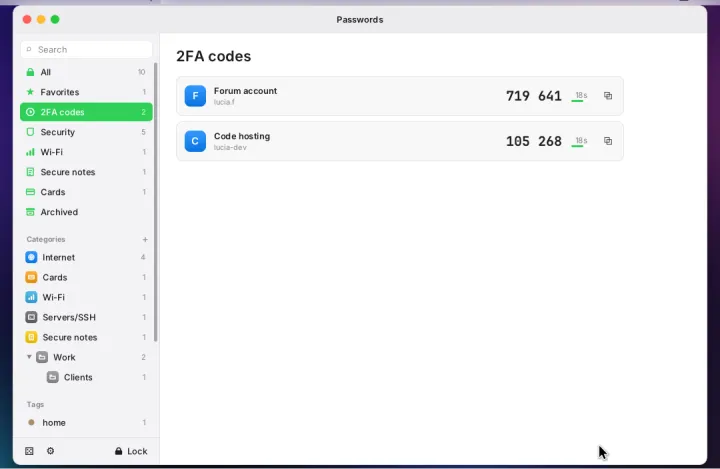Click the Forum account entry title
720x469 pixels.
(245, 91)
